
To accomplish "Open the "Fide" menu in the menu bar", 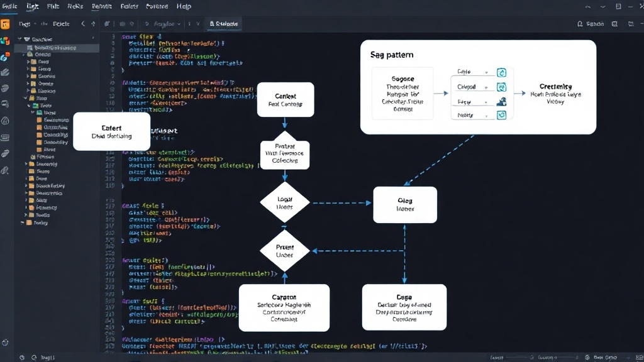I will click(53, 6).
